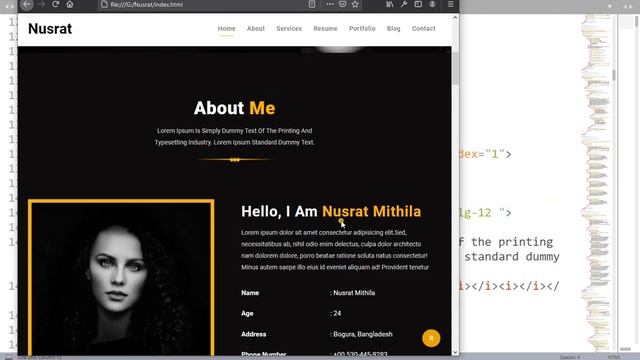Bookmark this page with star icon
640x360 pixels.
click(x=355, y=4)
